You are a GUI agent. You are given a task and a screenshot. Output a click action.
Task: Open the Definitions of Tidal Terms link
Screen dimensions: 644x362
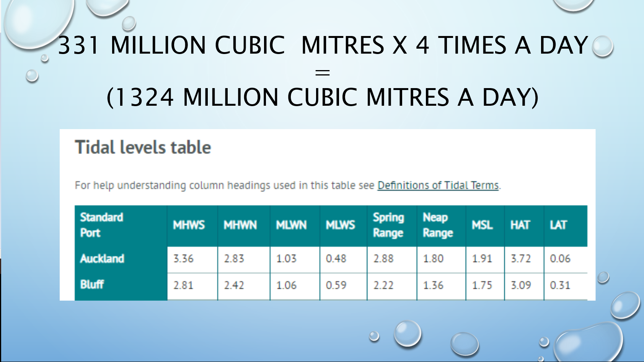tap(438, 185)
